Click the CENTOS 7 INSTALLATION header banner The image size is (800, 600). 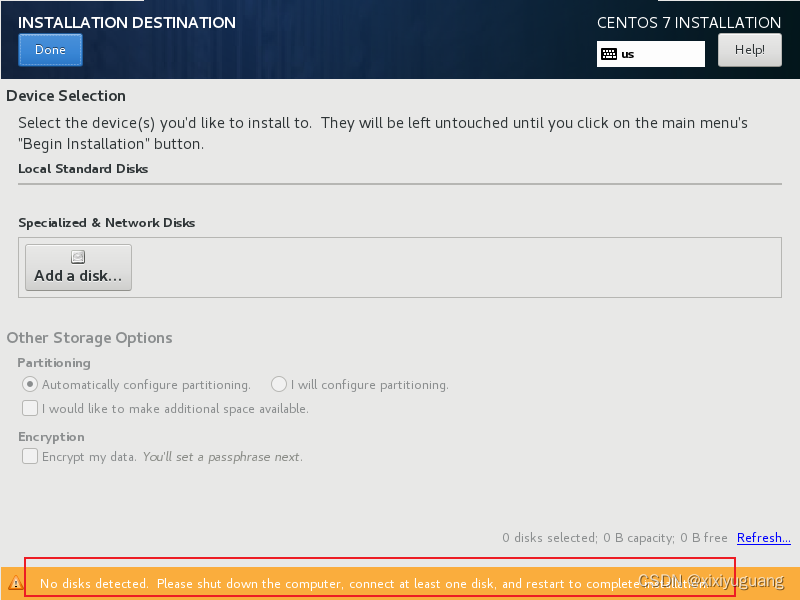pyautogui.click(x=689, y=22)
